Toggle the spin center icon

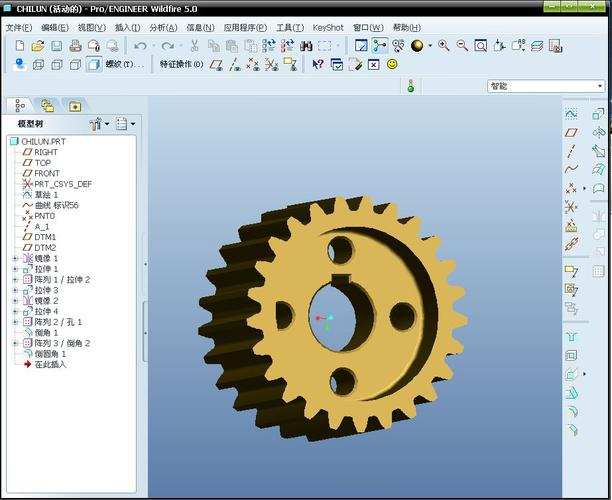point(379,46)
